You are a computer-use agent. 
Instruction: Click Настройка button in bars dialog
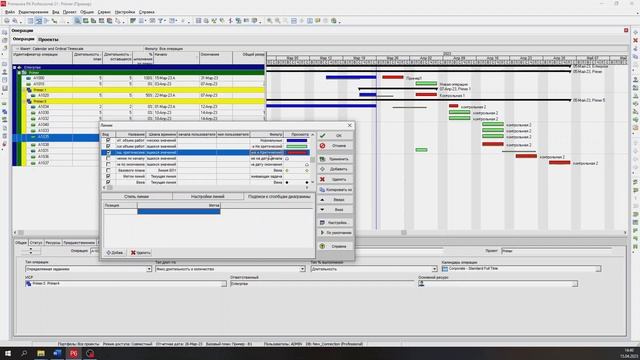[335, 223]
